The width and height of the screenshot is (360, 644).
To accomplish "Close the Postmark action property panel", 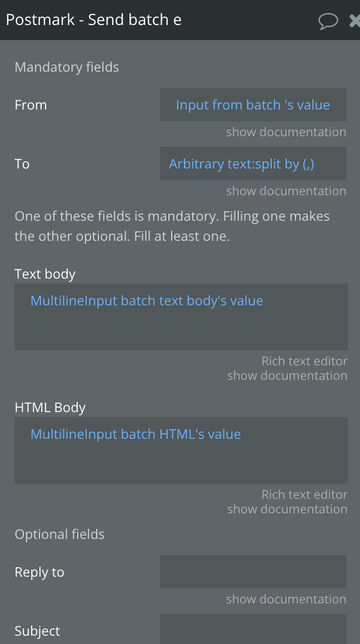I will (354, 21).
